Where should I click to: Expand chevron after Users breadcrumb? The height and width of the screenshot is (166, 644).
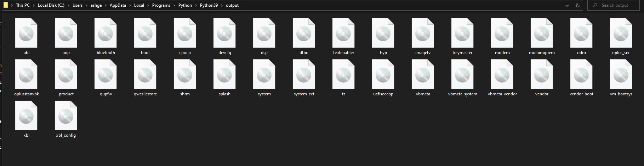point(86,5)
